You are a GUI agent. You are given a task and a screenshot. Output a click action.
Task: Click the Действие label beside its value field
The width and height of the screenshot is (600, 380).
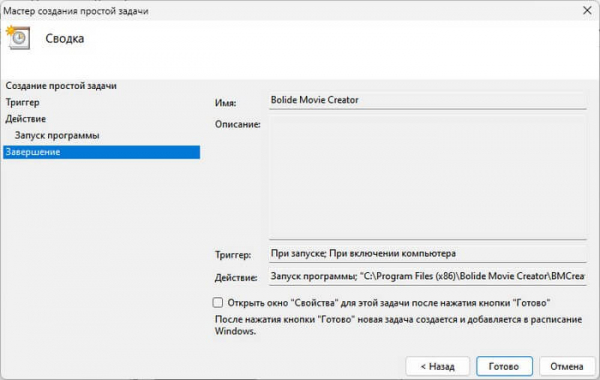pyautogui.click(x=236, y=278)
